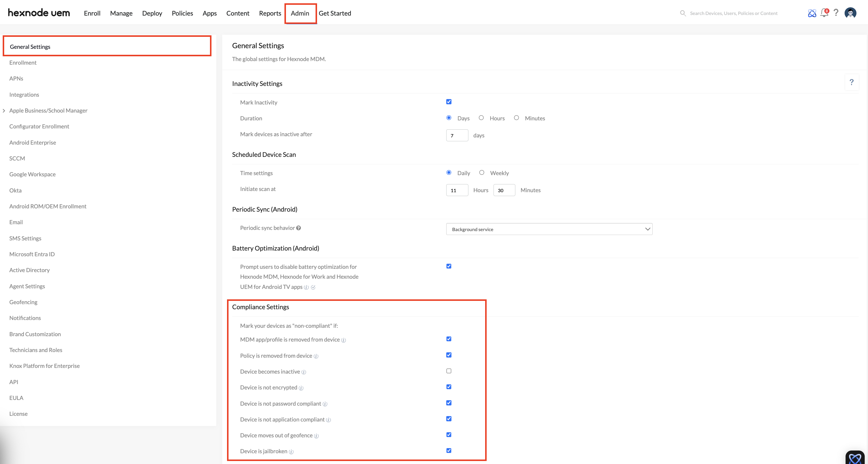Open the Get Started tab
The image size is (868, 464).
pyautogui.click(x=335, y=13)
